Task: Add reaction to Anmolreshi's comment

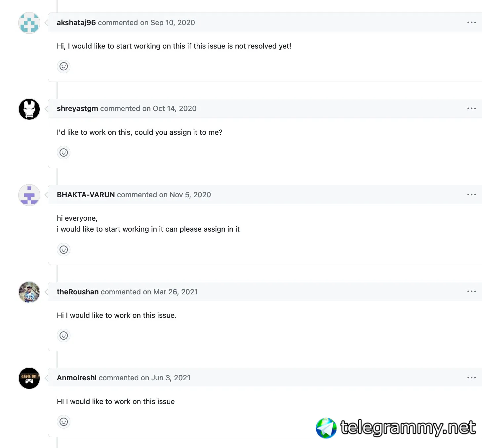Action: pos(63,422)
